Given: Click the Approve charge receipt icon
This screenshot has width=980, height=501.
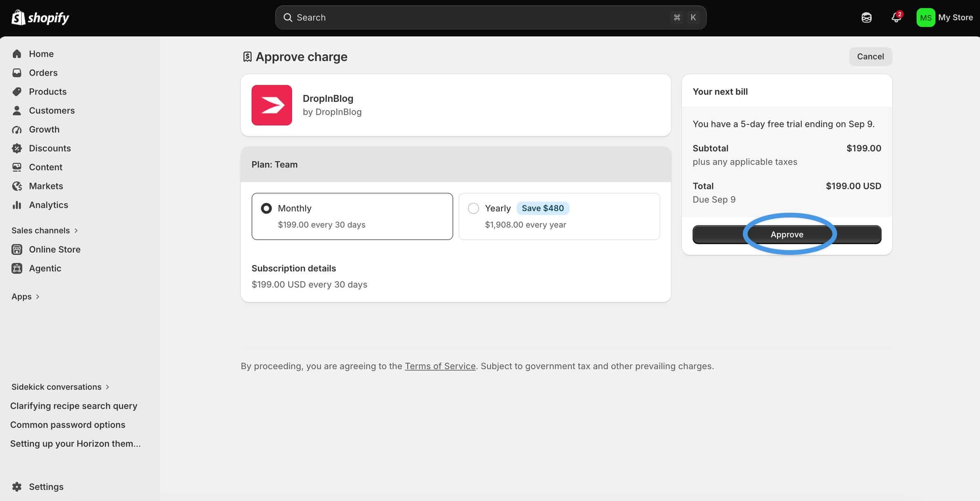Looking at the screenshot, I should point(247,57).
